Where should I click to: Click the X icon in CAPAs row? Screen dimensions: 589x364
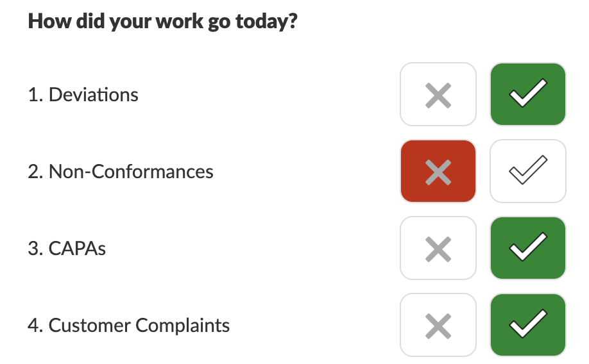pos(438,248)
